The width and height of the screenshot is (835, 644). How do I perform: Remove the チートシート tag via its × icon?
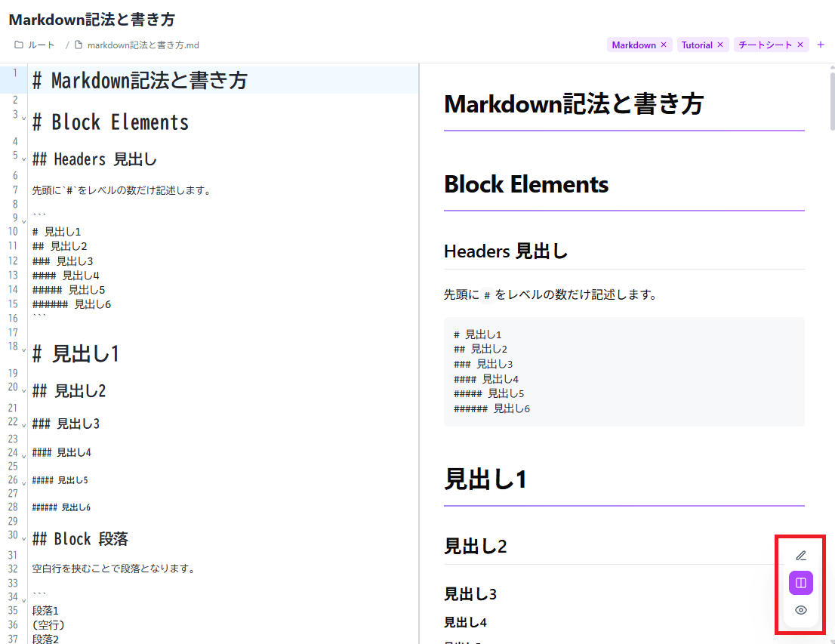point(800,45)
